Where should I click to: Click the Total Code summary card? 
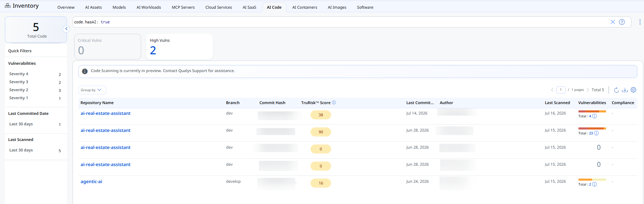pyautogui.click(x=36, y=30)
